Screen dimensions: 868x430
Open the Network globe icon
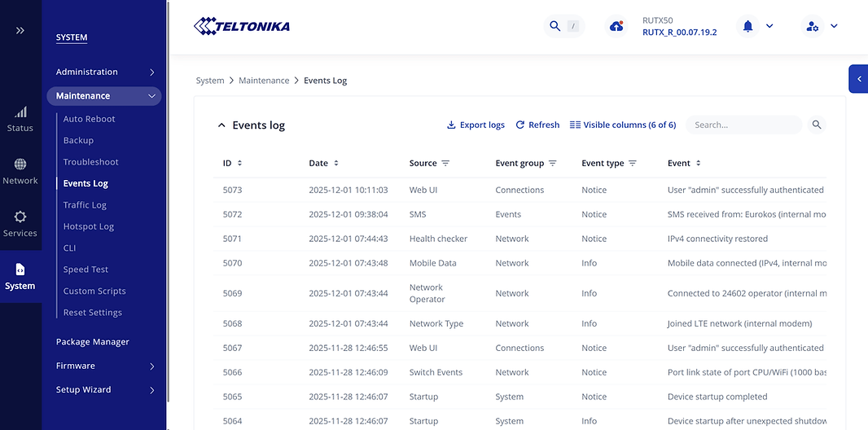[20, 165]
